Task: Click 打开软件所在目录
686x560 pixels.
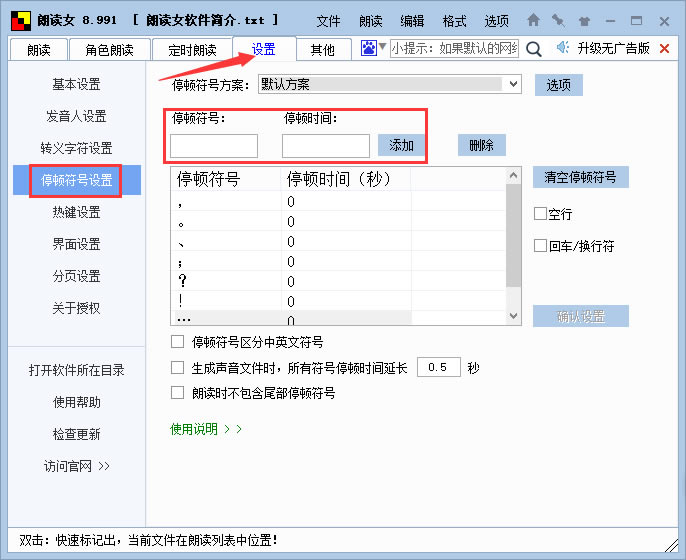Action: [77, 370]
